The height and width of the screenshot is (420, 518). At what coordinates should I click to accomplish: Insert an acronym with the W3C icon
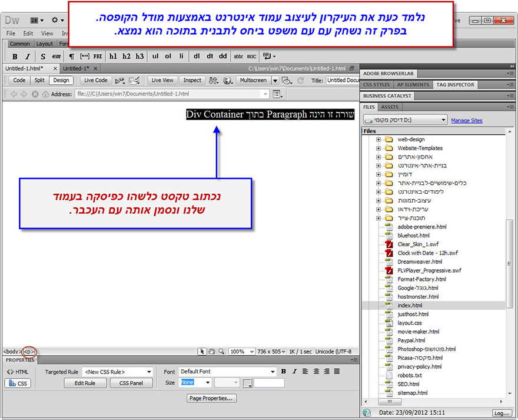[x=252, y=57]
